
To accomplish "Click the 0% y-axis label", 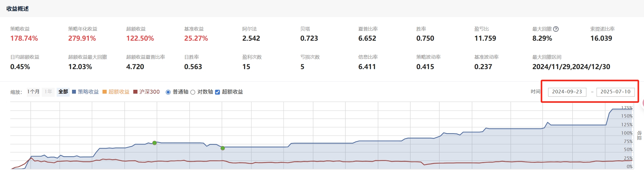I will [x=630, y=166].
